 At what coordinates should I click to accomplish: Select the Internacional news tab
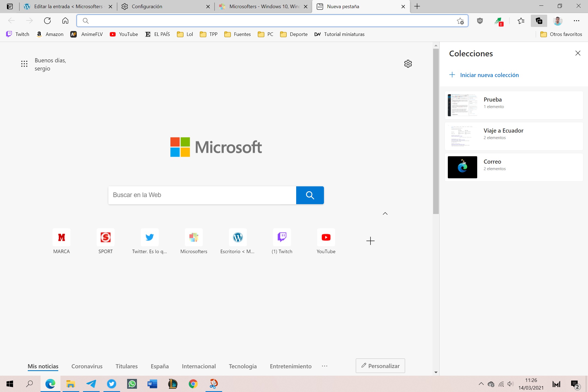tap(199, 366)
